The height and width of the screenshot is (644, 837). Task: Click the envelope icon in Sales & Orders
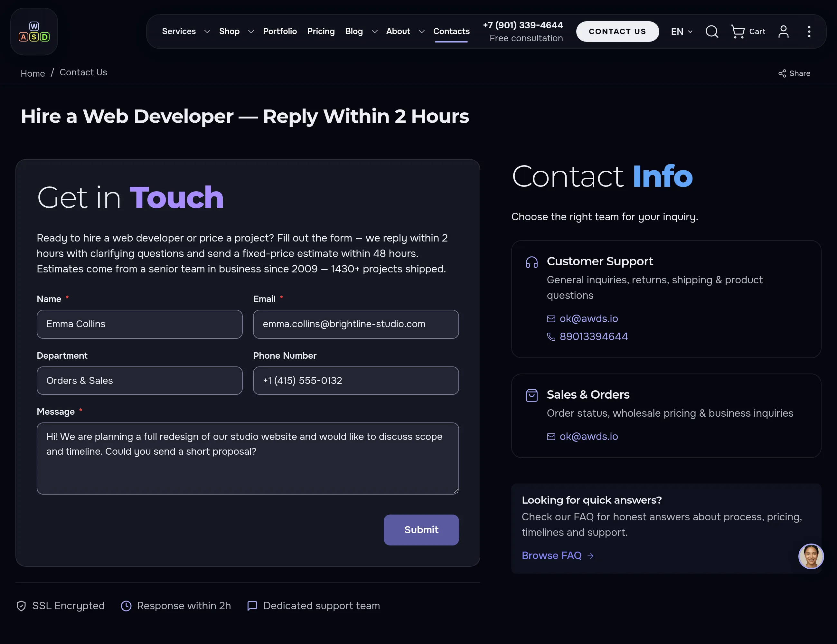click(x=551, y=437)
